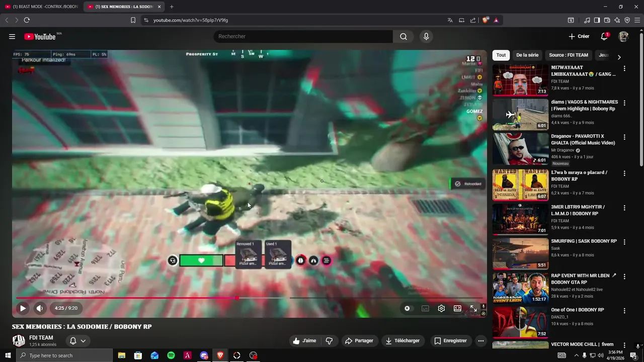Show next filter chips arrow

pos(619,57)
